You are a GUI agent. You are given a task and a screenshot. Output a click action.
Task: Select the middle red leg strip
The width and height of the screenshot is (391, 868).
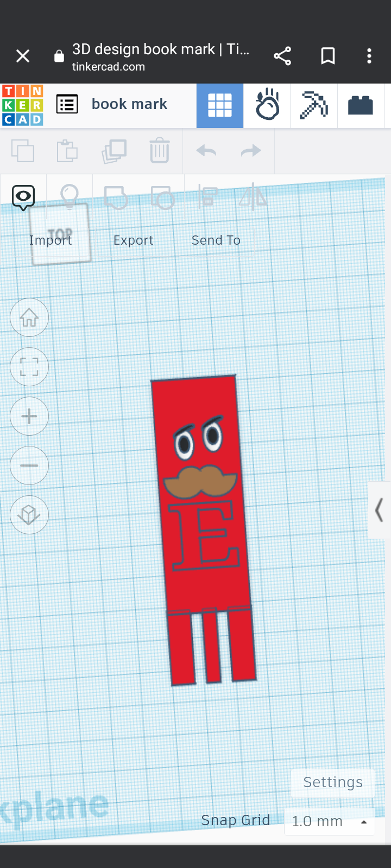[x=211, y=646]
